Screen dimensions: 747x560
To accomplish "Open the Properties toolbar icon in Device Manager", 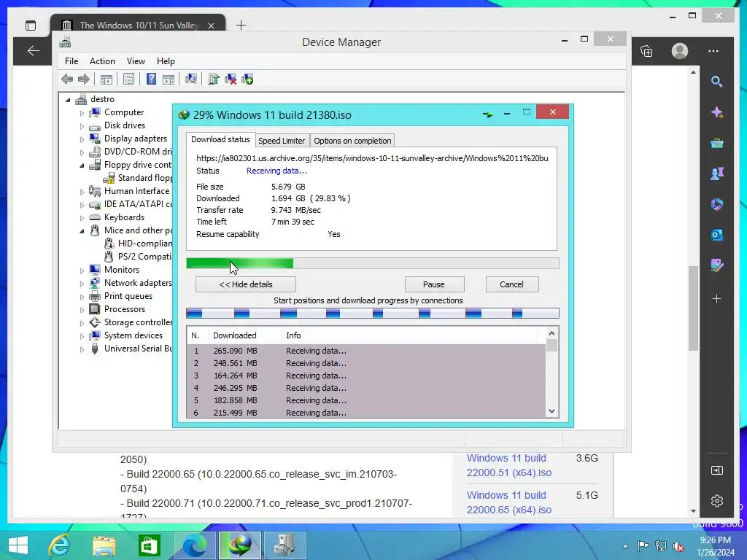I will coord(128,79).
